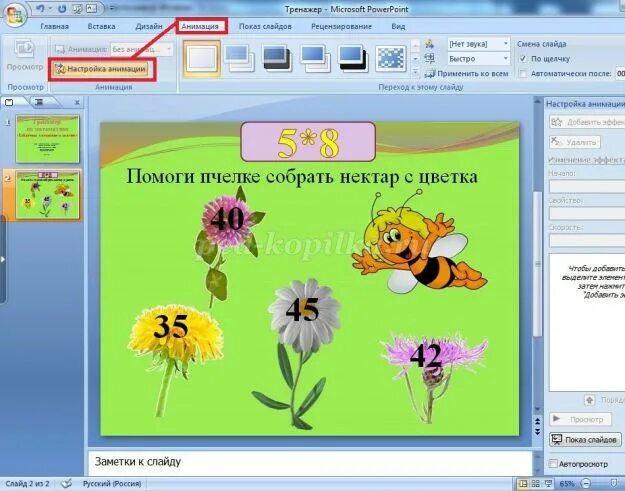Image resolution: width=625 pixels, height=491 pixels.
Task: Open the Начало dropdown in animation pane
Action: click(x=587, y=187)
